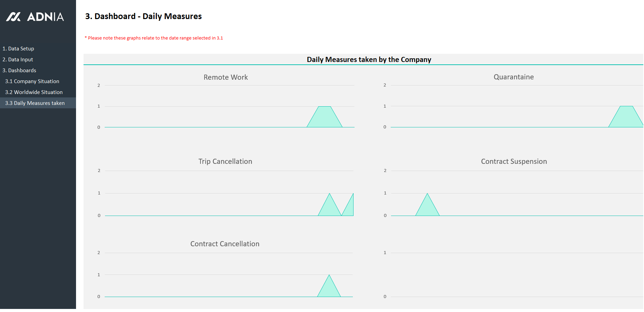Click the Dashboard - Daily Measures page title

click(144, 16)
